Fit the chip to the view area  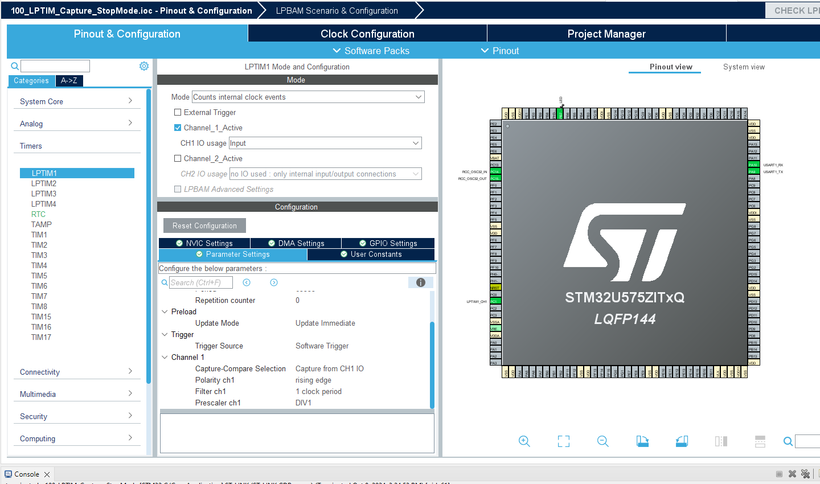[563, 441]
